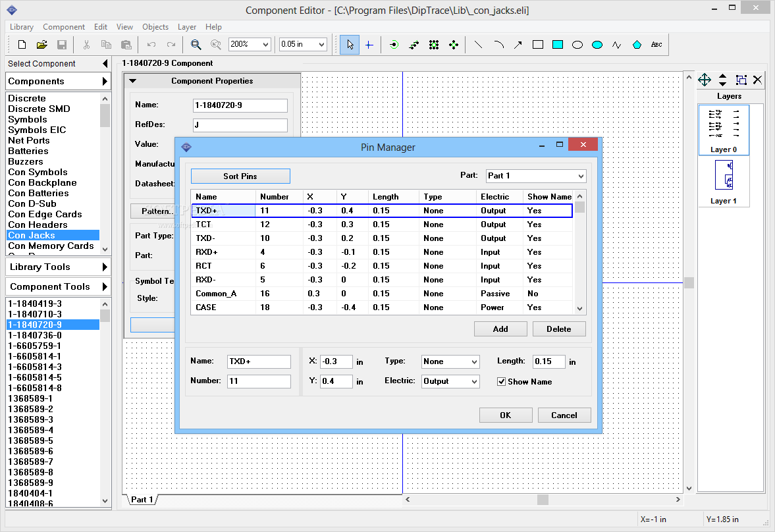Select the outline Ellipse tool

577,45
